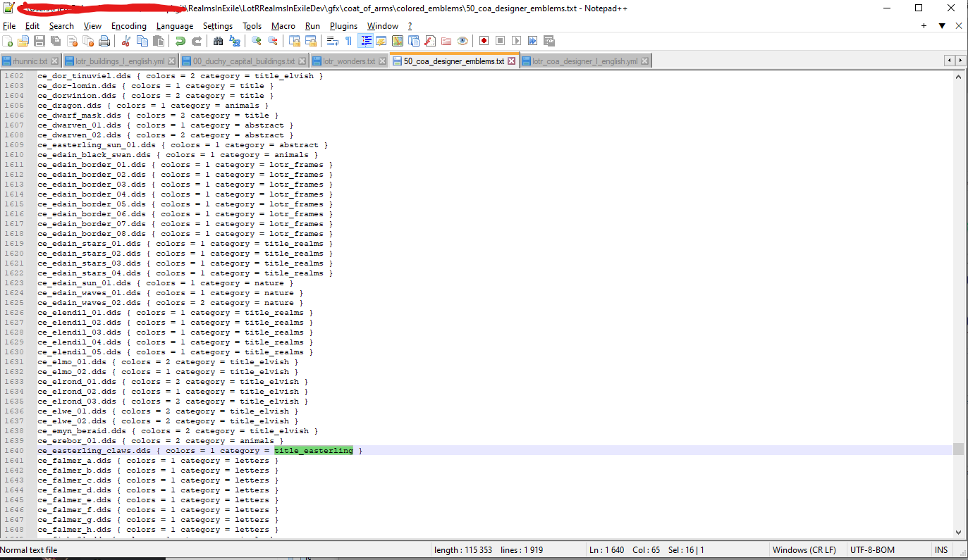The image size is (968, 560).
Task: Open the Plugins menu
Action: 343,25
